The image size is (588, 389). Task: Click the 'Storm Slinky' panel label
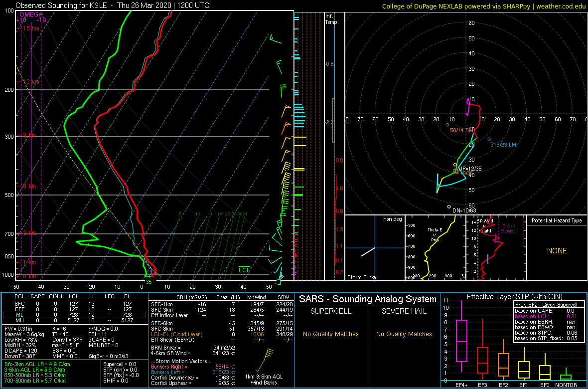pyautogui.click(x=362, y=277)
